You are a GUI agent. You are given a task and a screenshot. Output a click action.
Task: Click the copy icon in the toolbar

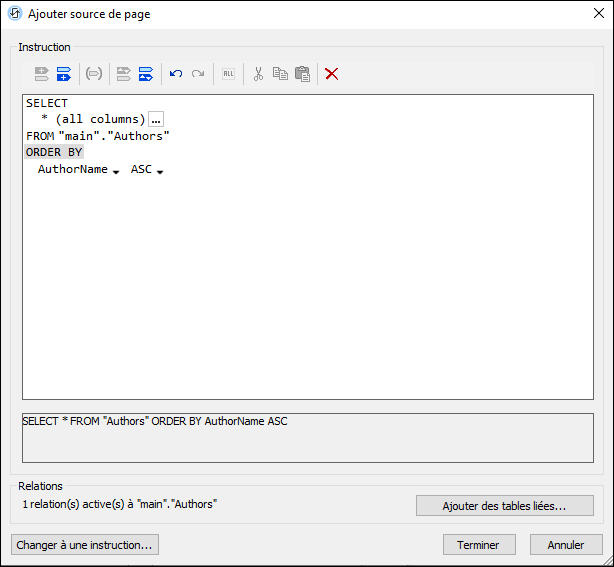280,74
